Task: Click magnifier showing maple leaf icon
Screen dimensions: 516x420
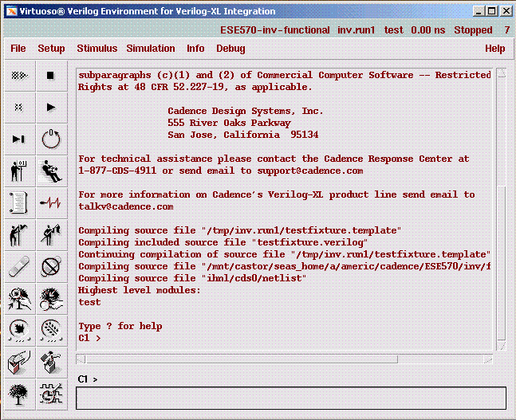Action: point(20,331)
